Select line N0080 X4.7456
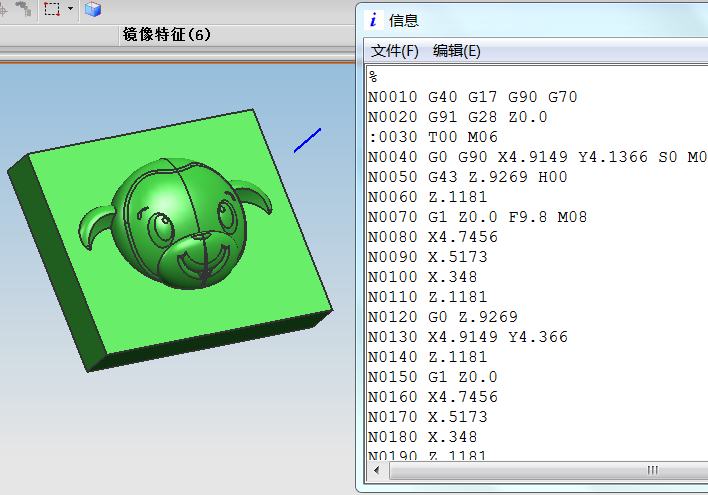The width and height of the screenshot is (708, 495). click(433, 237)
